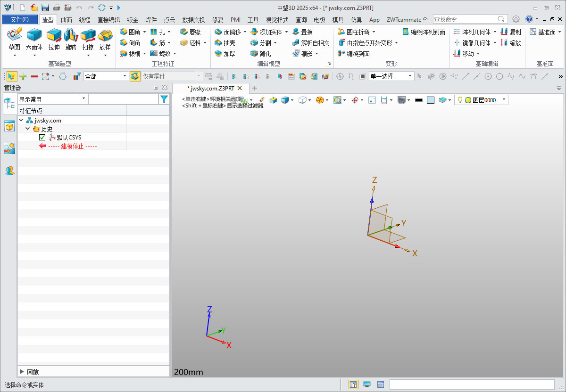Expand the 回放 panel section
The image size is (566, 392).
pyautogui.click(x=22, y=372)
